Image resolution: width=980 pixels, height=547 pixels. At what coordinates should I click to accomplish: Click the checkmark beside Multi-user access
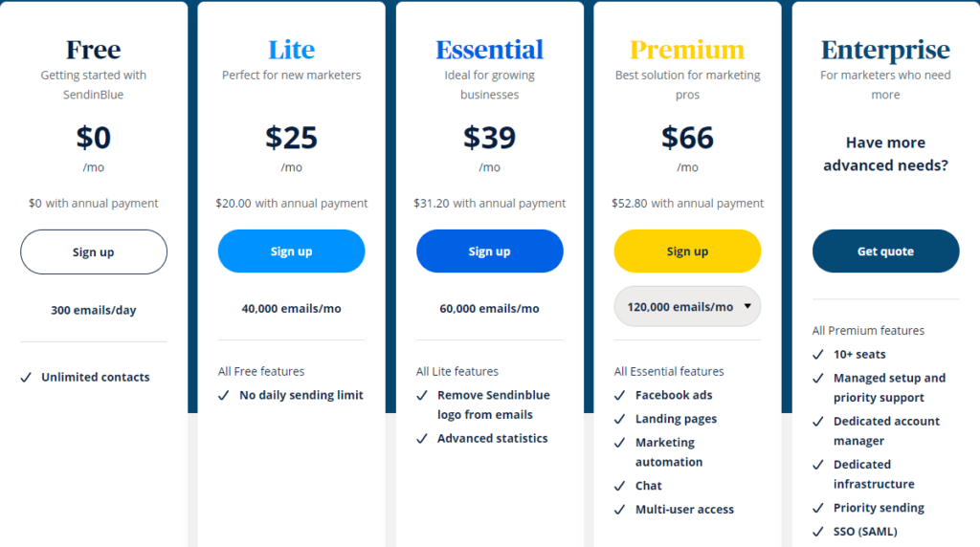point(620,510)
